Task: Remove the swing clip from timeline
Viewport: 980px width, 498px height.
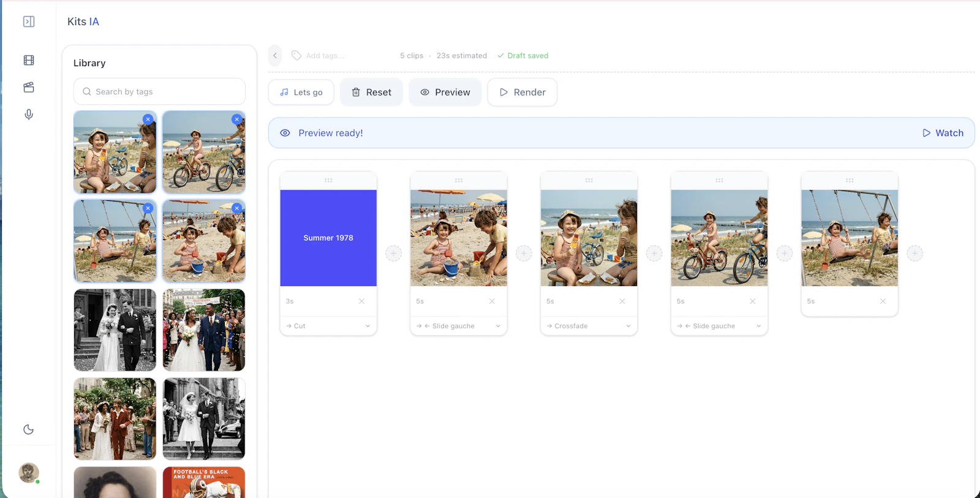Action: [x=883, y=301]
